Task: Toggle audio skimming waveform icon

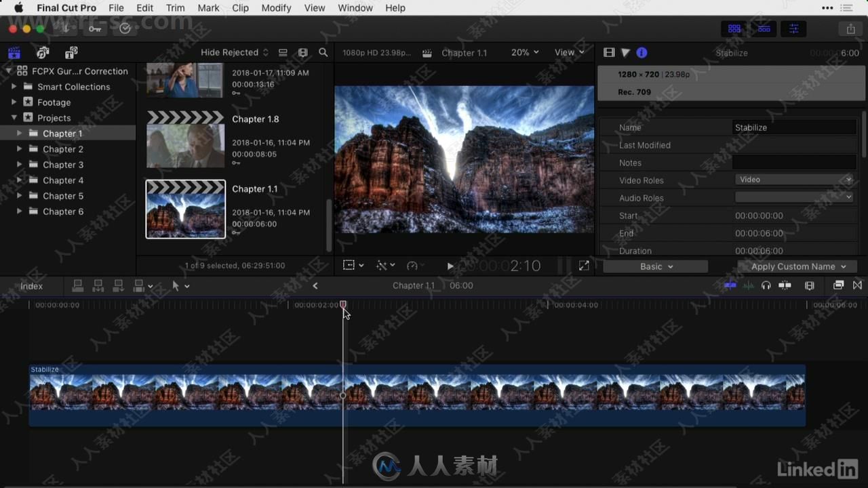Action: [748, 286]
